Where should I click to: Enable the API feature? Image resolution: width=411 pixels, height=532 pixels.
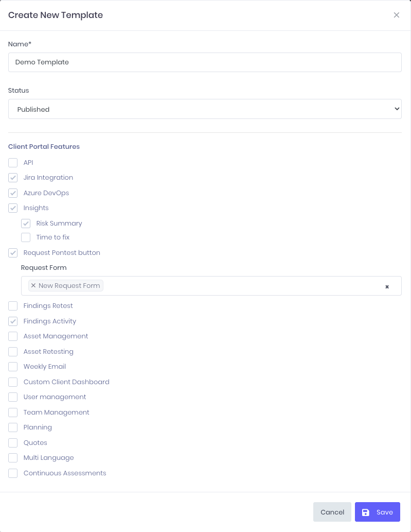13,162
